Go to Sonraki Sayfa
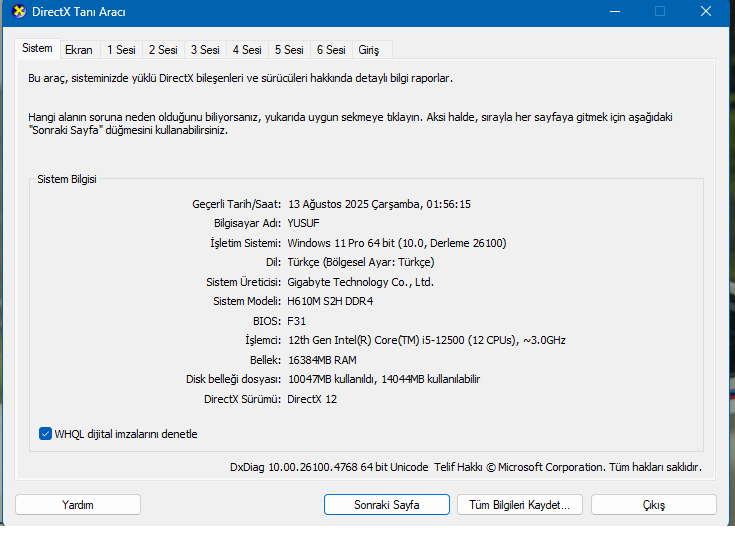 (387, 505)
